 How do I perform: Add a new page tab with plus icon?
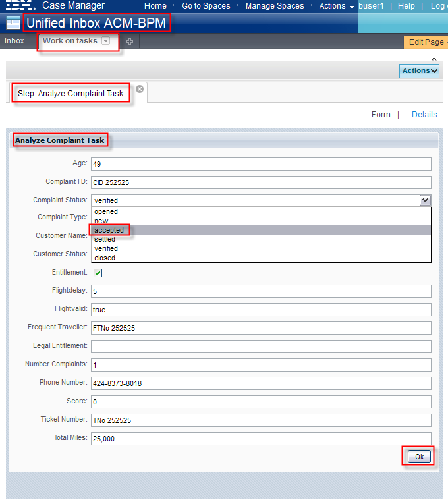[x=130, y=42]
